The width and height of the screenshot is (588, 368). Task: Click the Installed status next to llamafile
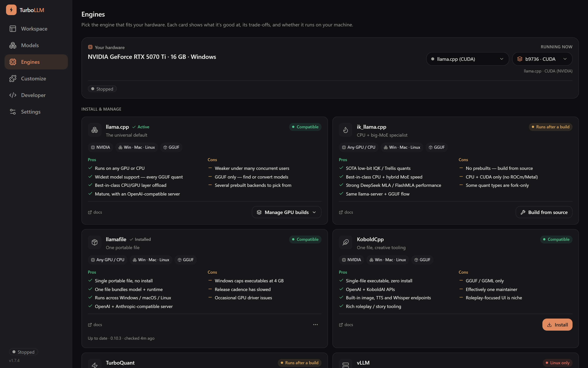pyautogui.click(x=140, y=239)
